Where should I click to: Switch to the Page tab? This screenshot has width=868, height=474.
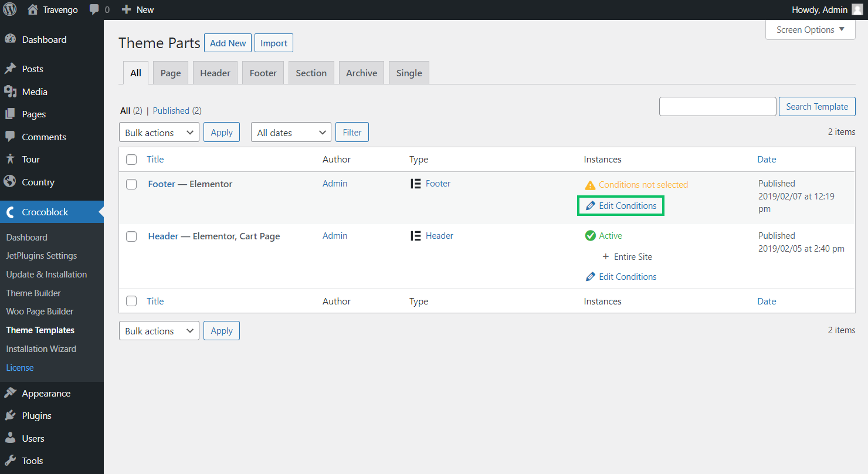pyautogui.click(x=171, y=73)
